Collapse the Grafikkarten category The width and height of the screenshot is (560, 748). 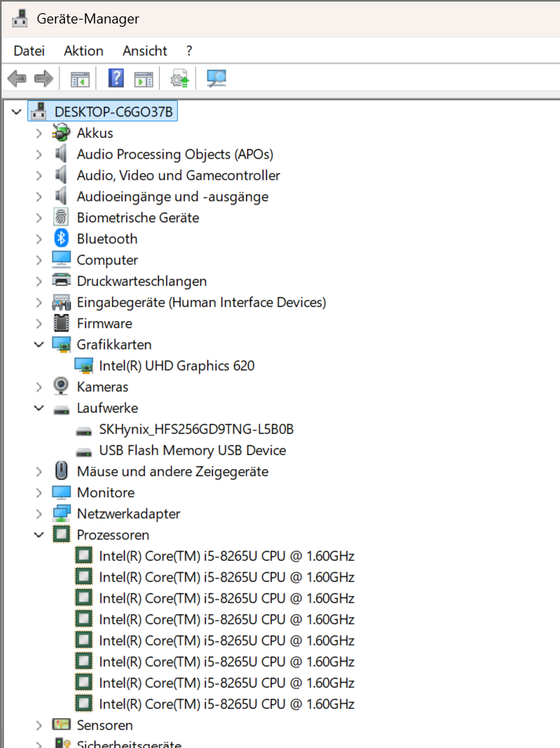click(x=39, y=345)
